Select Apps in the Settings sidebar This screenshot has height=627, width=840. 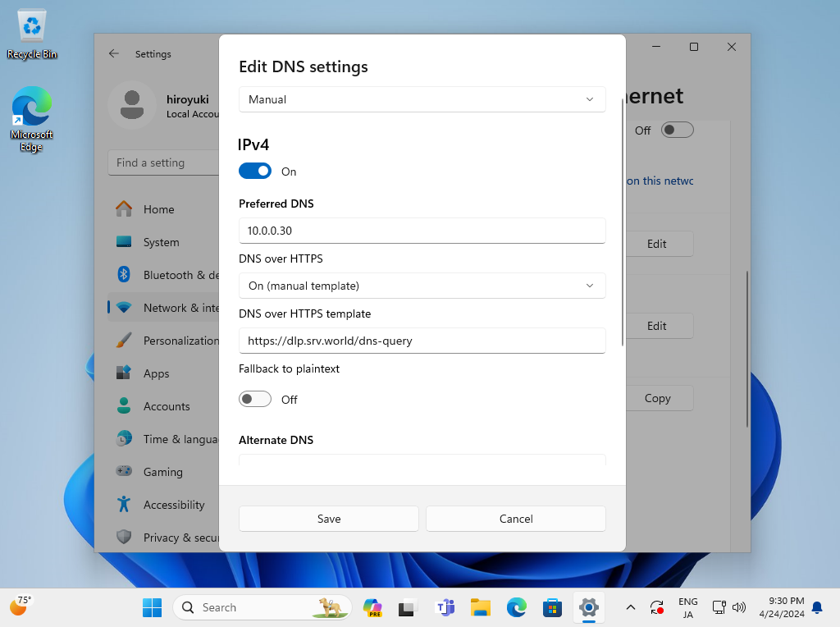tap(156, 373)
